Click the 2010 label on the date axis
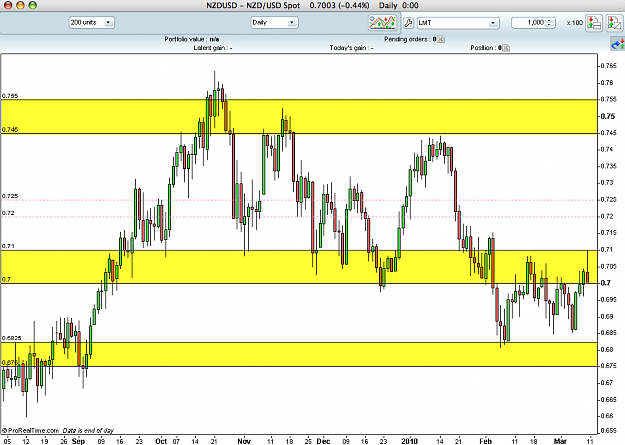625x445 pixels. [409, 441]
